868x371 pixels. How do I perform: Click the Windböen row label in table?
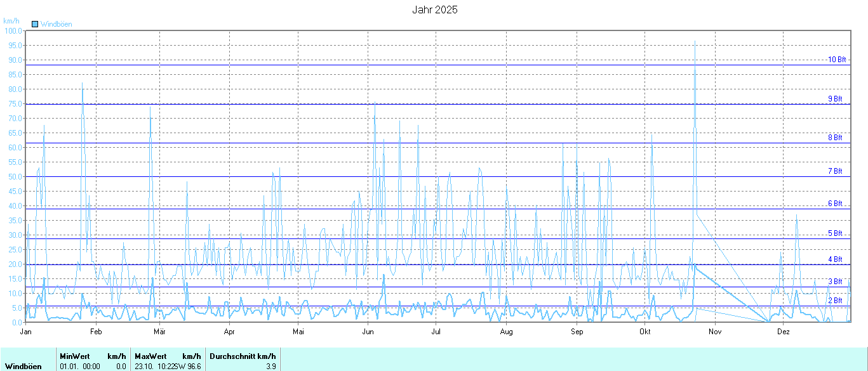(23, 366)
